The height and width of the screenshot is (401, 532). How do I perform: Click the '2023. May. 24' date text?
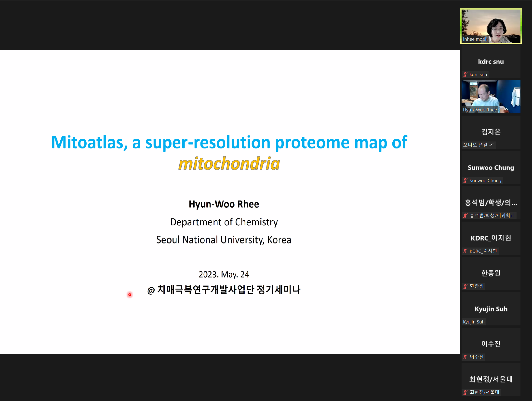pyautogui.click(x=224, y=274)
